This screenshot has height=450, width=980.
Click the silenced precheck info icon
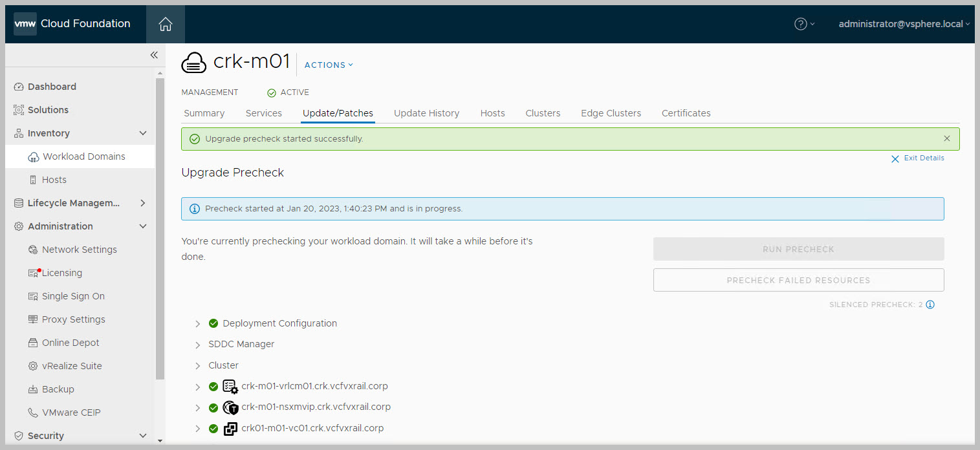pos(930,305)
